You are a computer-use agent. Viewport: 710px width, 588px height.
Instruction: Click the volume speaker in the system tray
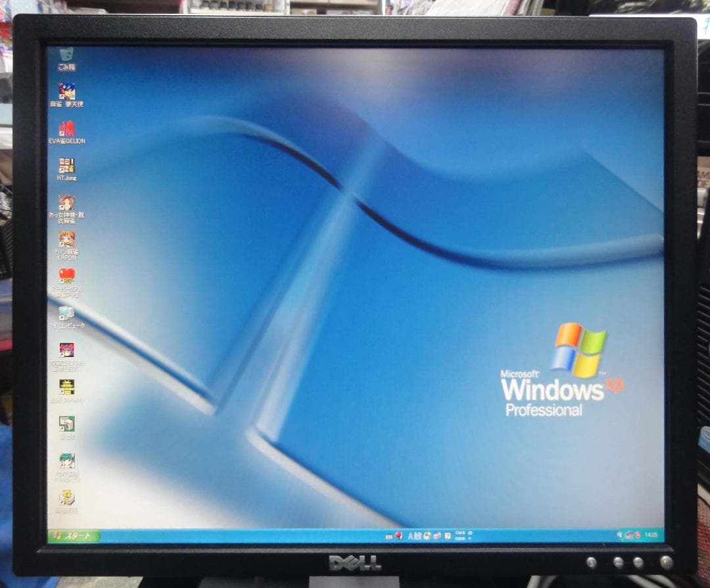620,535
